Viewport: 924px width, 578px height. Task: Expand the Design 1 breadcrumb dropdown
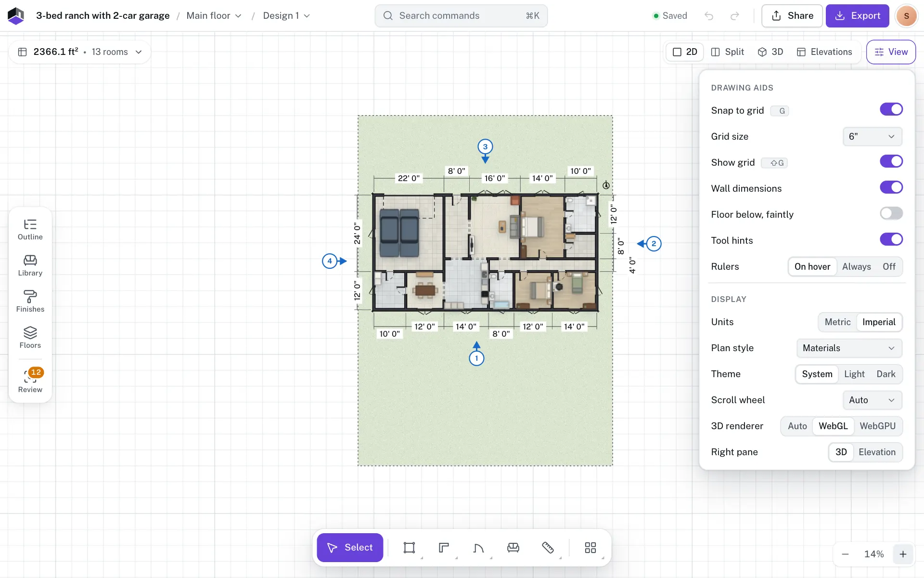pos(286,16)
